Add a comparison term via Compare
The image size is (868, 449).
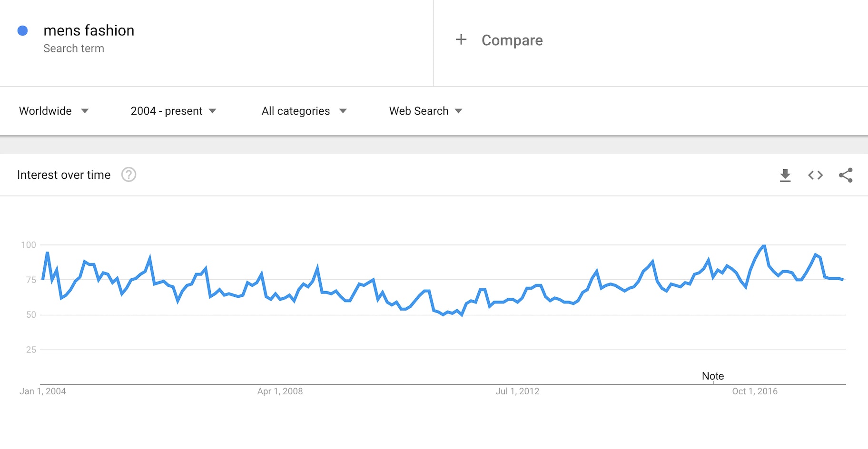[x=512, y=40]
